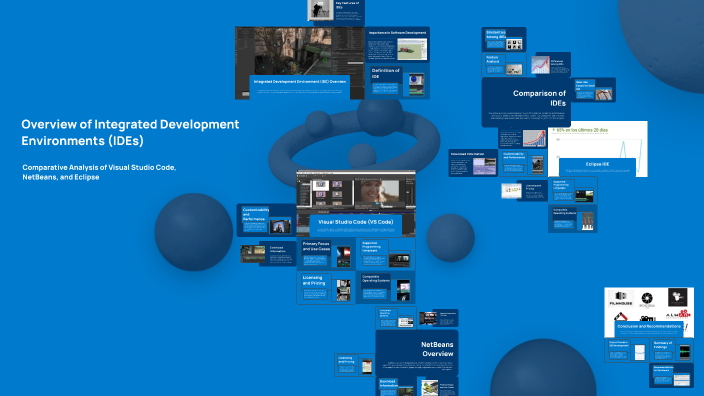Open the 'Differences Among IDEs' frame
This screenshot has height=396, width=704.
tap(550, 65)
